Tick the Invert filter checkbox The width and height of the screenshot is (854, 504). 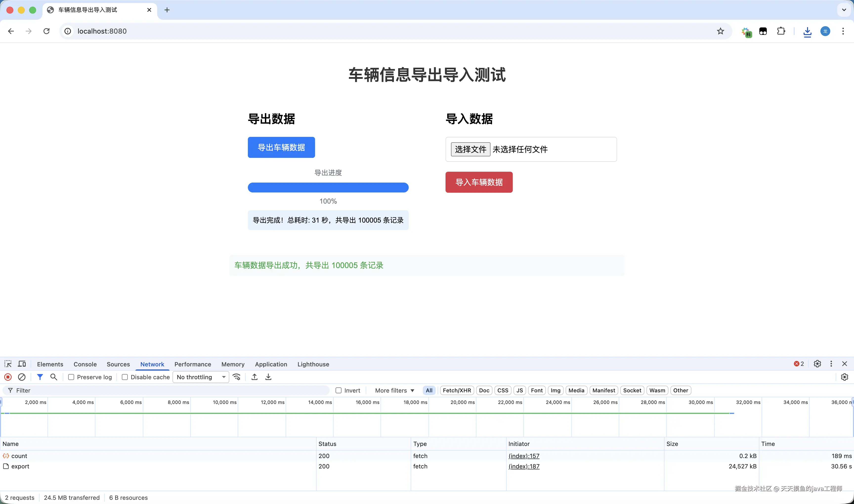point(338,391)
